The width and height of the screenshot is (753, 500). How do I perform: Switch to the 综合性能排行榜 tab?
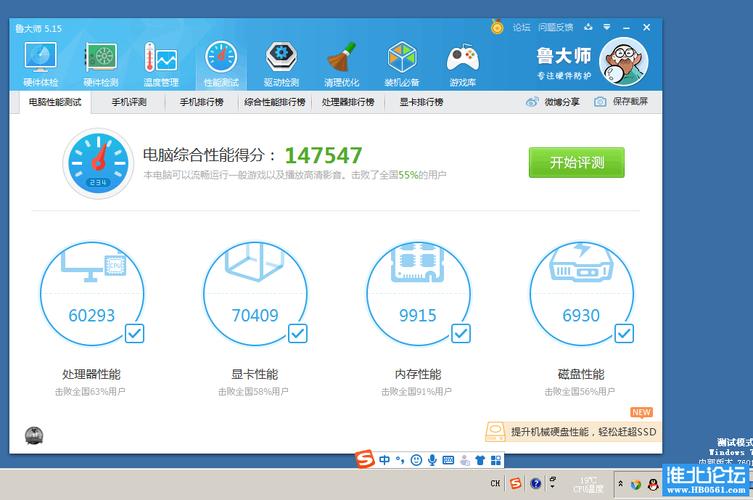pyautogui.click(x=275, y=102)
